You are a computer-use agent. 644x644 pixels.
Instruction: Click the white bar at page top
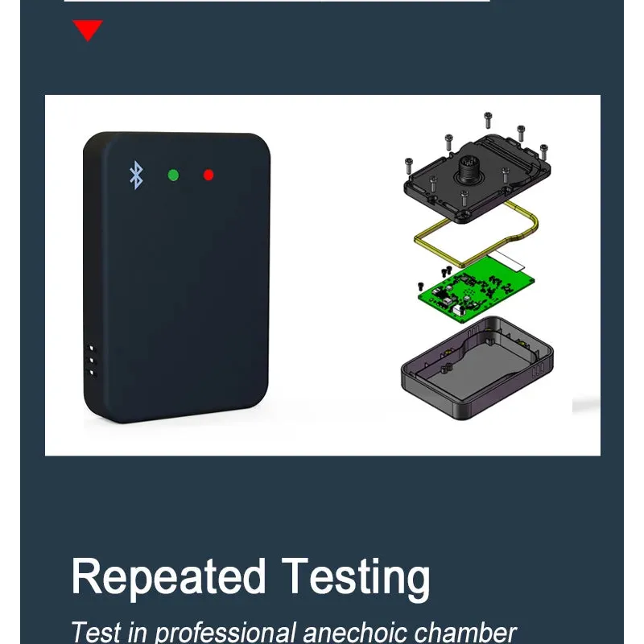click(277, 1)
